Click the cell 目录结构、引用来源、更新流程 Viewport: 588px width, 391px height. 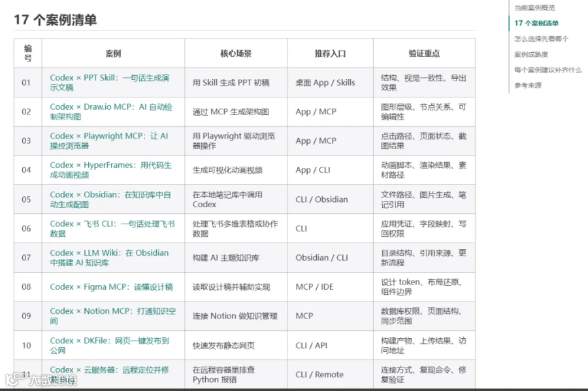[424, 258]
